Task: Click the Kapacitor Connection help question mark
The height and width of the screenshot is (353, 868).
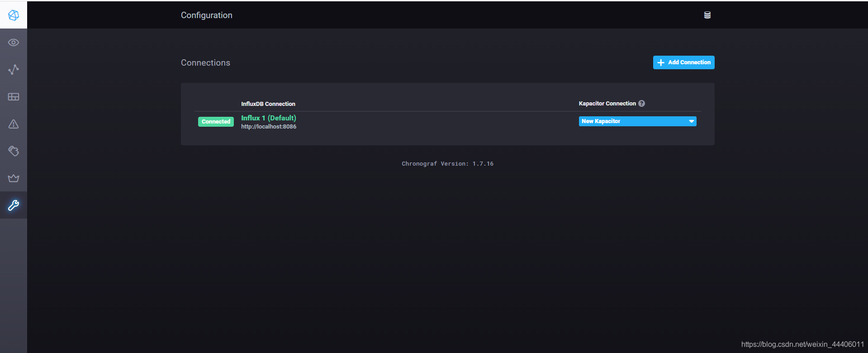Action: click(x=641, y=104)
